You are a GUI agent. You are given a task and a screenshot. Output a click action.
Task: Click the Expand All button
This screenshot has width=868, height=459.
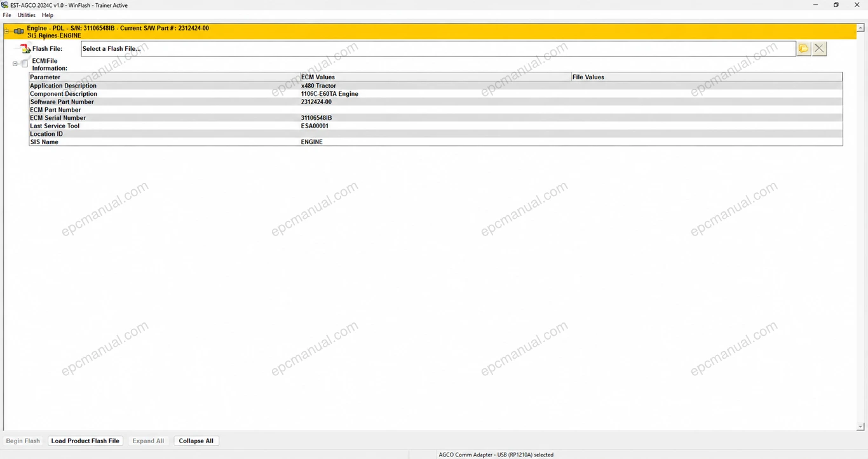tap(148, 441)
